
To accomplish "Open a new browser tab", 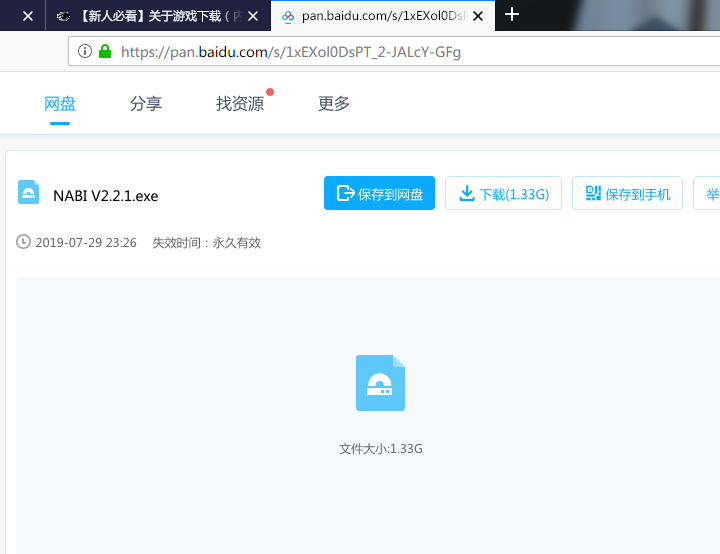I will pos(512,15).
